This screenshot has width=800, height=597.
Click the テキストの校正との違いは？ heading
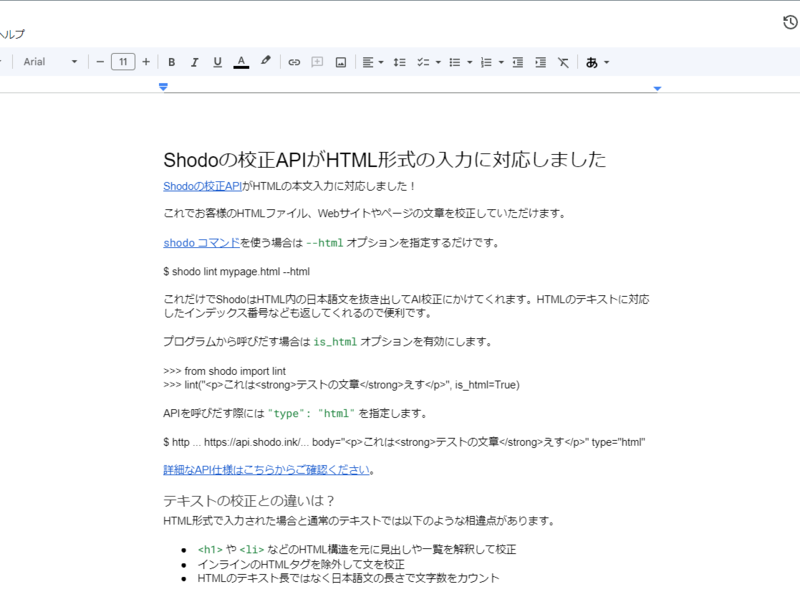[x=249, y=501]
